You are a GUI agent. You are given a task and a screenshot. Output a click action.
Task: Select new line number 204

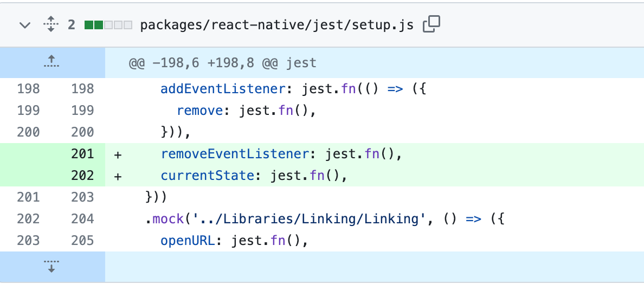[82, 219]
